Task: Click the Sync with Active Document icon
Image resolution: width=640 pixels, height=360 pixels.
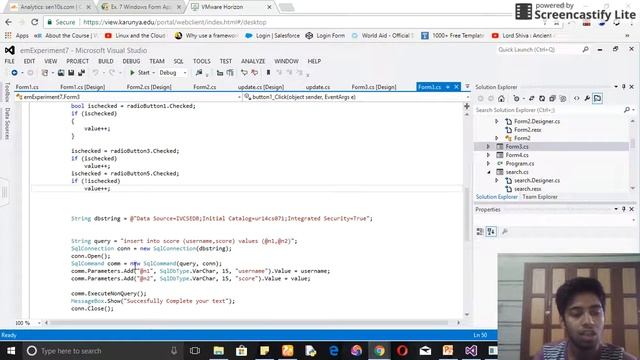Action: coord(531,98)
